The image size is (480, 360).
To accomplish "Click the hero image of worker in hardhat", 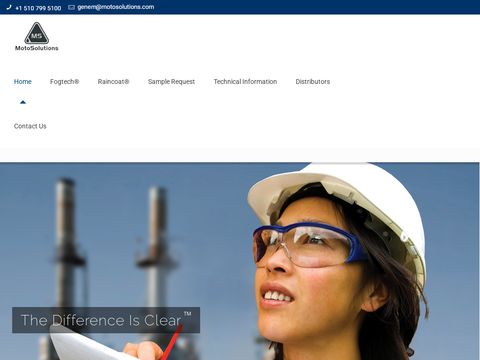I will [x=240, y=261].
